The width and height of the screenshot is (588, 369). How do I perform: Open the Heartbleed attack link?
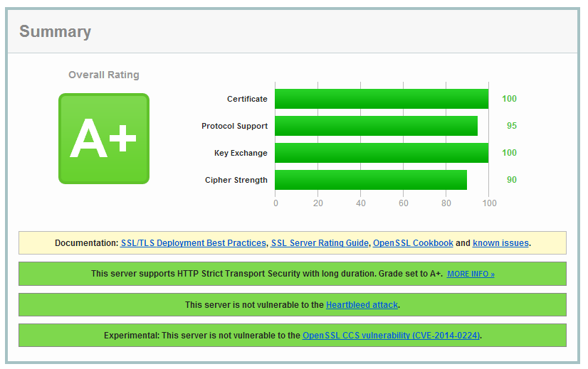click(x=362, y=305)
